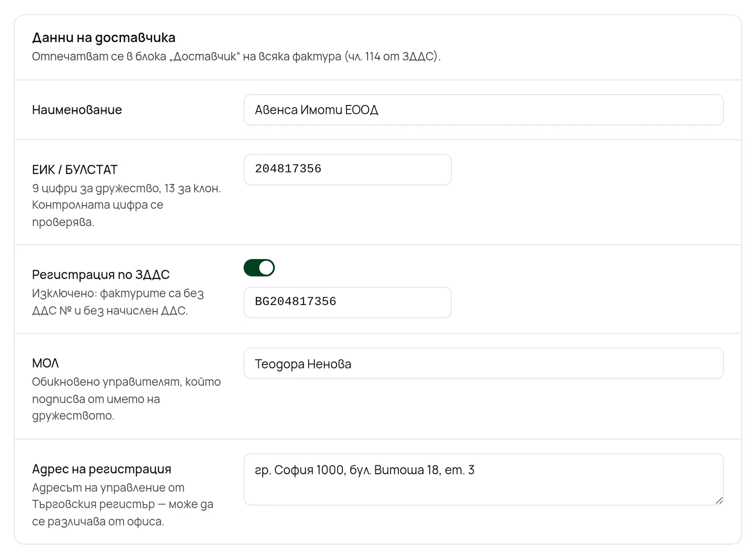Click the Данни на доставчика heading

[x=103, y=37]
